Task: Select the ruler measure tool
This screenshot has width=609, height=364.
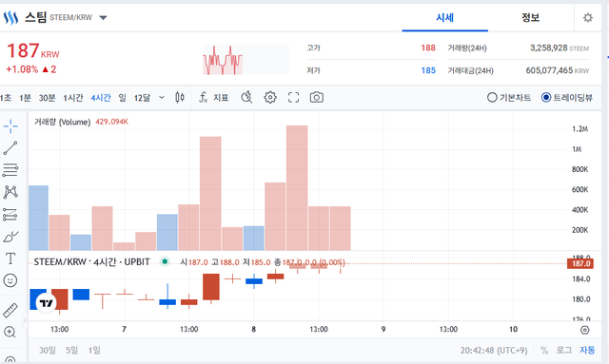Action: coord(10,310)
